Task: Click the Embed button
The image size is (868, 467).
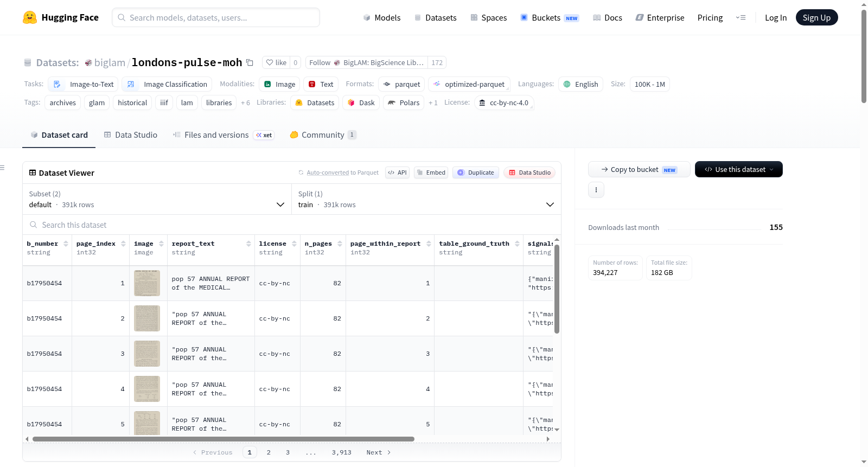Action: 431,172
